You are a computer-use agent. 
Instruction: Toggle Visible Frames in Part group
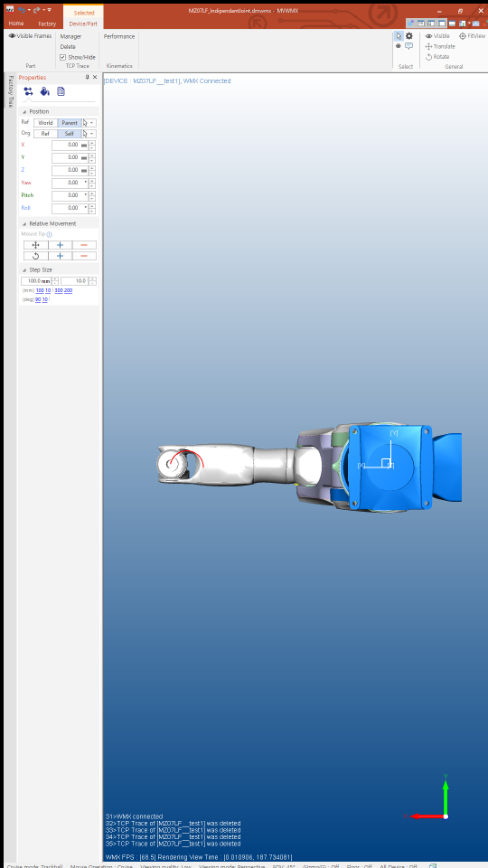pos(31,36)
